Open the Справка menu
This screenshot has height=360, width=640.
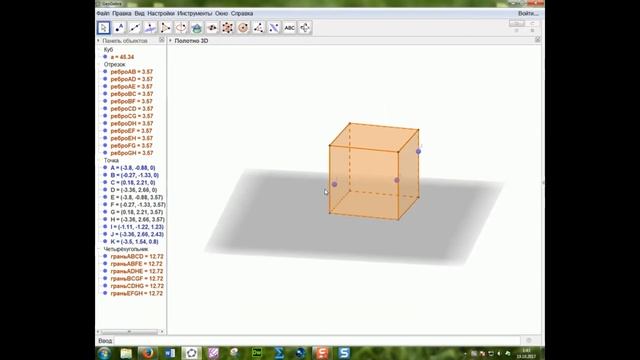point(242,13)
